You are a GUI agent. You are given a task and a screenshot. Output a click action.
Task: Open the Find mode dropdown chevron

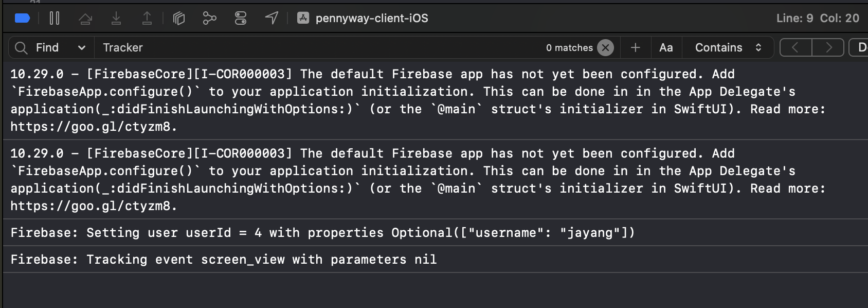click(81, 48)
